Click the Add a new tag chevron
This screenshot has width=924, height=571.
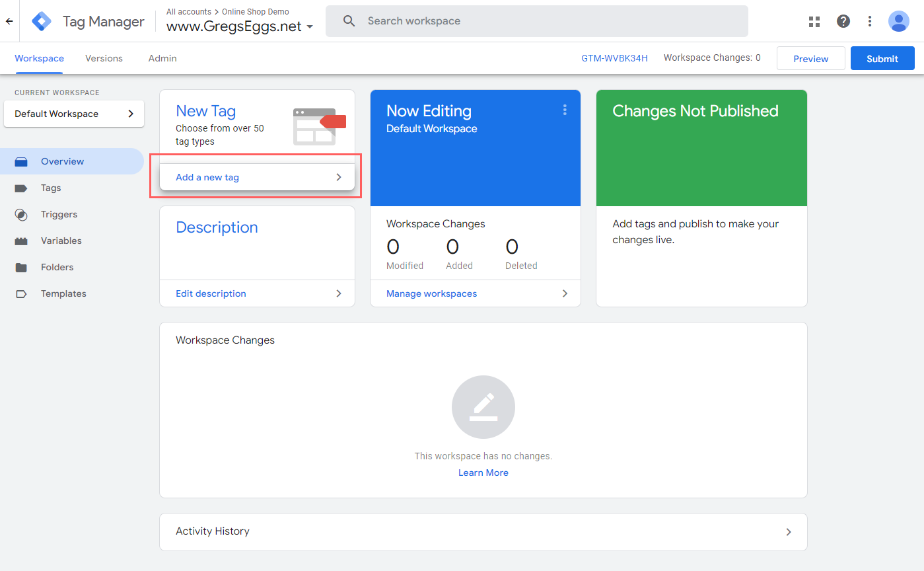[x=339, y=177]
